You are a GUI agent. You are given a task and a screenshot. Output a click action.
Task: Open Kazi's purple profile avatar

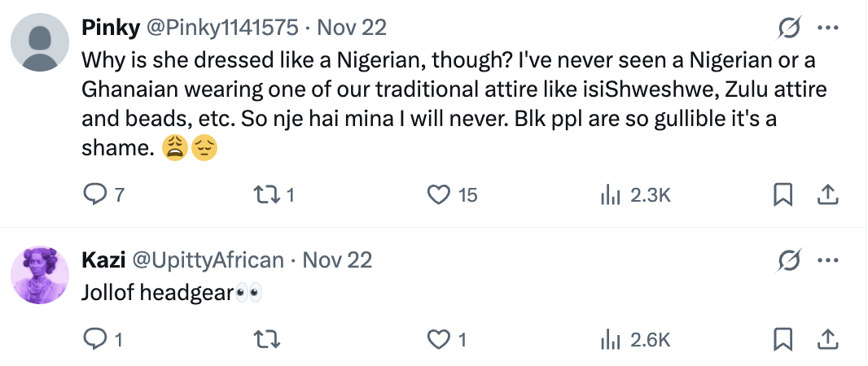pyautogui.click(x=40, y=274)
